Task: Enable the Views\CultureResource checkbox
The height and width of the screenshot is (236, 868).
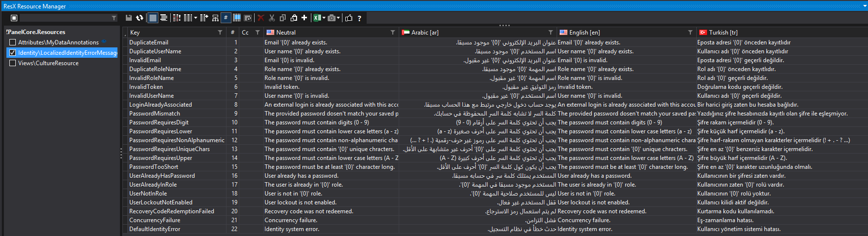Action: pyautogui.click(x=13, y=63)
